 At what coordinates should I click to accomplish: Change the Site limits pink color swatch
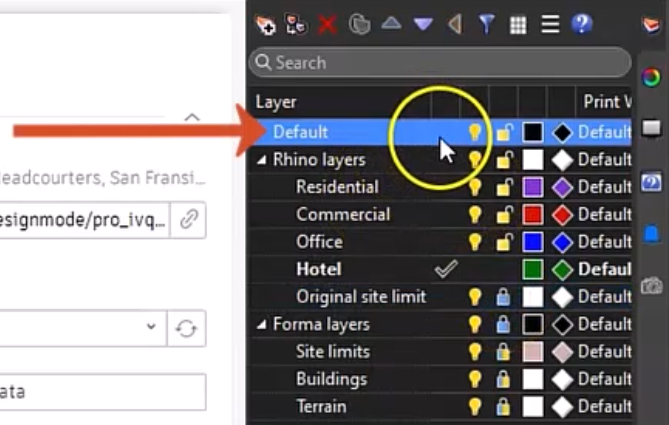[x=532, y=352]
